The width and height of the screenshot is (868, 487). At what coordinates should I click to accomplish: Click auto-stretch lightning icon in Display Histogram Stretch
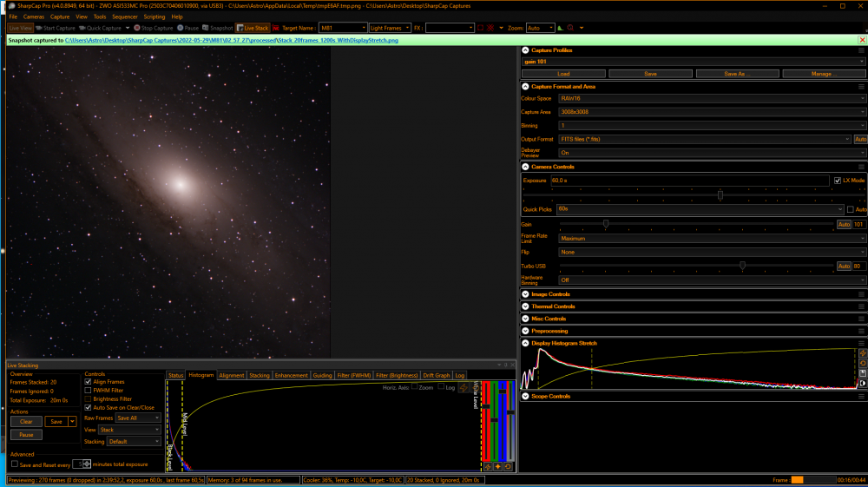pos(863,353)
